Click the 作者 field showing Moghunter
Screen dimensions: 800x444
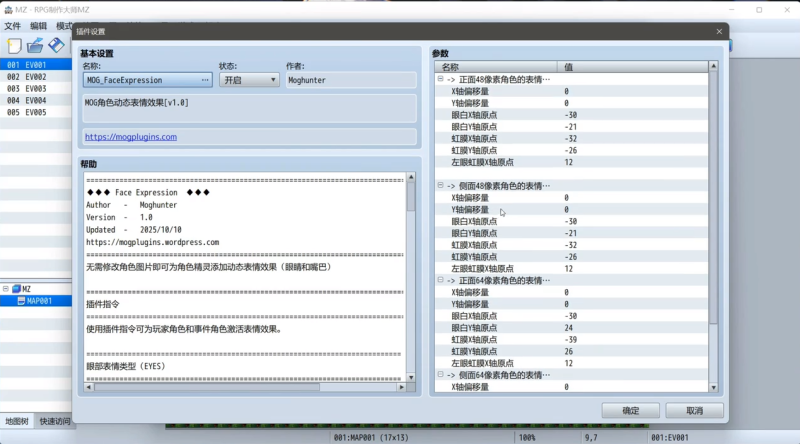351,80
